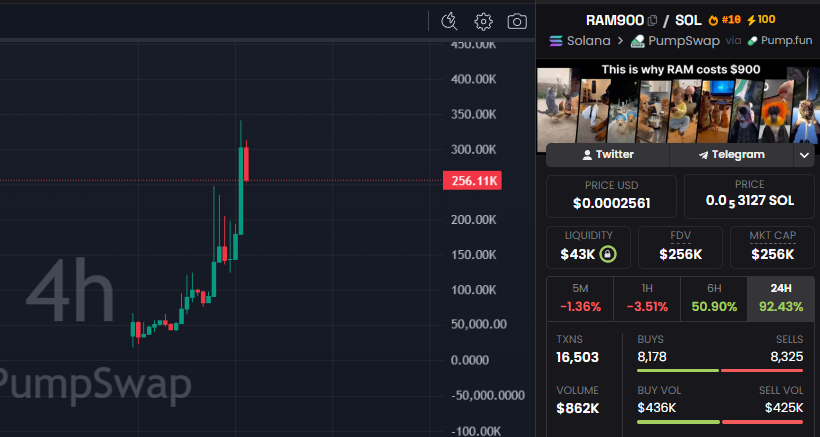Click the red sell volume bar
The width and height of the screenshot is (820, 437).
(x=762, y=422)
